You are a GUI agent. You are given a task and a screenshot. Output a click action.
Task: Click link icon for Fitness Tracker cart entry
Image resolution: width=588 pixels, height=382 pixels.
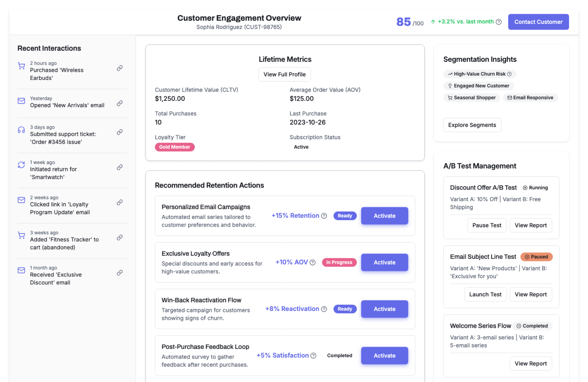pos(120,238)
